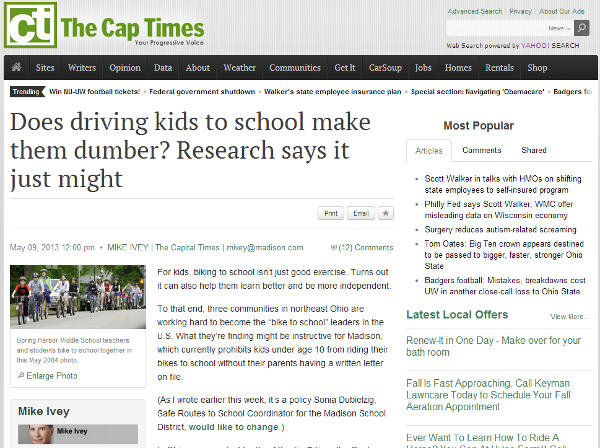Open Tom Oates Big Ten crown article
The image size is (600, 448).
pyautogui.click(x=504, y=255)
